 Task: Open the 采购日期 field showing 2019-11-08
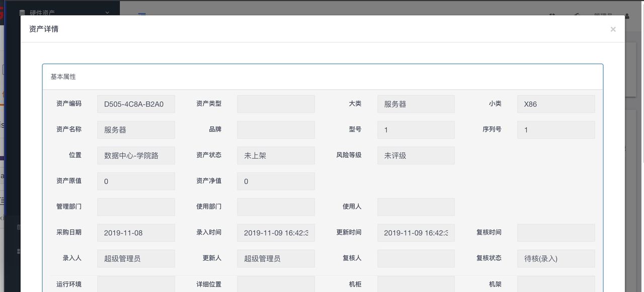pos(136,233)
